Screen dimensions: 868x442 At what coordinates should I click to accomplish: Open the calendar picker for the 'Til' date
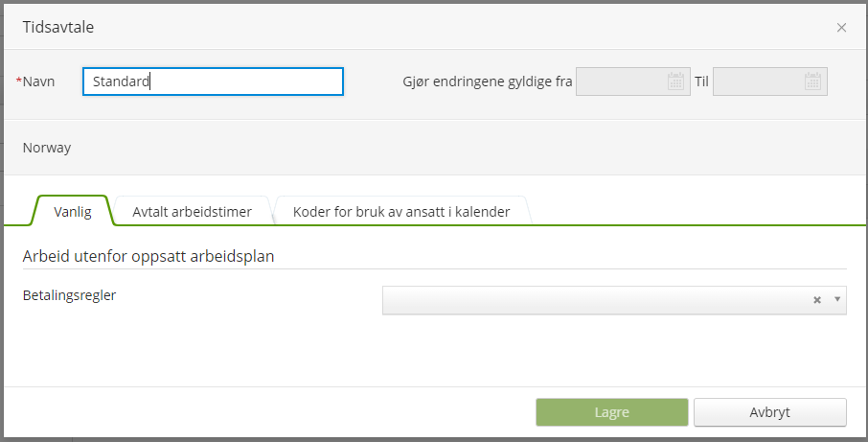(812, 81)
